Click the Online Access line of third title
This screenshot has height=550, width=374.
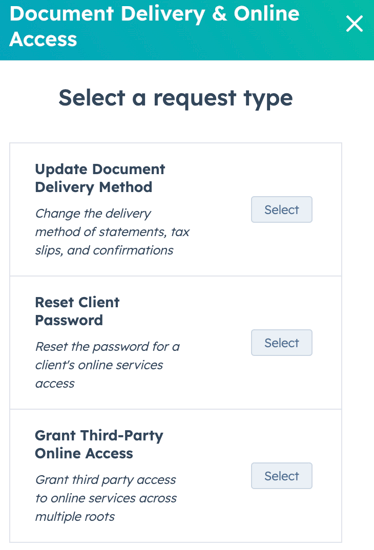(x=84, y=453)
